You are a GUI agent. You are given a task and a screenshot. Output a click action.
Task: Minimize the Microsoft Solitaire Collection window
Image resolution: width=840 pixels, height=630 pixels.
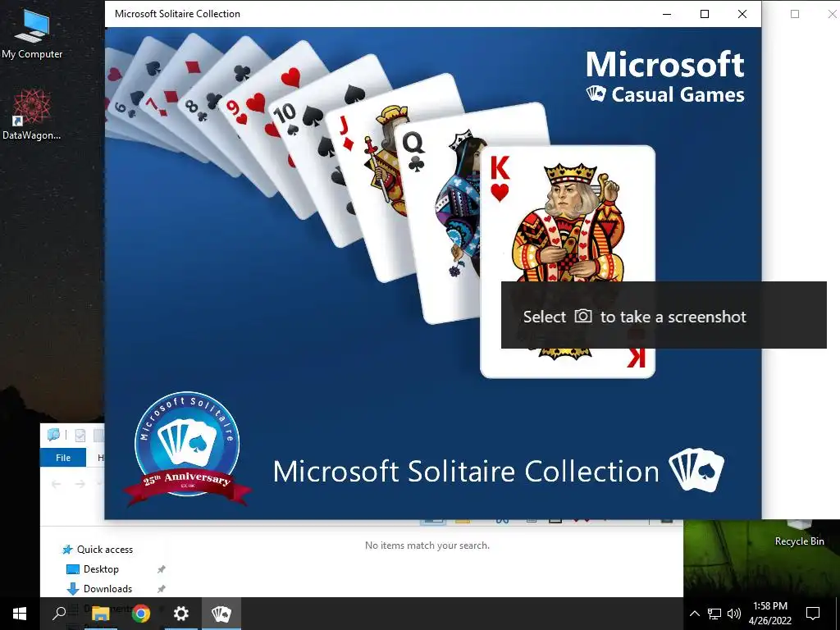coord(667,14)
